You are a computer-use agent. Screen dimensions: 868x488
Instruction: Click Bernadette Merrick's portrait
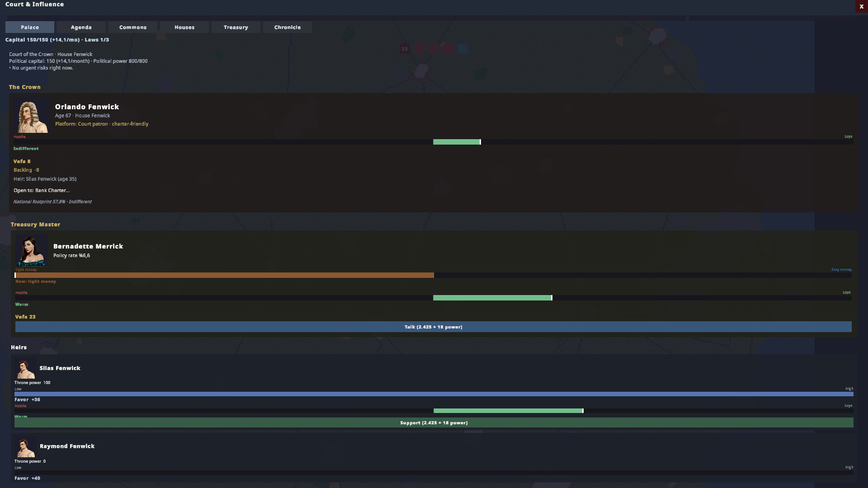click(x=31, y=250)
